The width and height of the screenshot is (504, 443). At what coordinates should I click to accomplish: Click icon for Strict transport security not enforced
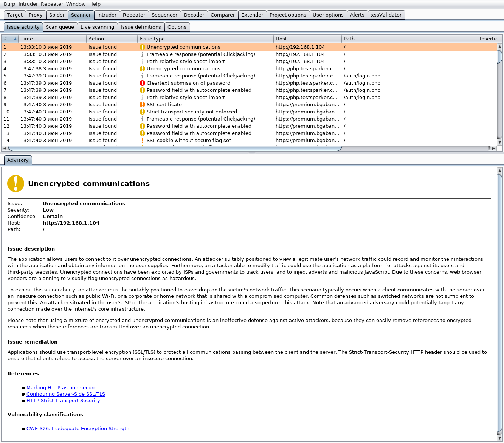[142, 112]
